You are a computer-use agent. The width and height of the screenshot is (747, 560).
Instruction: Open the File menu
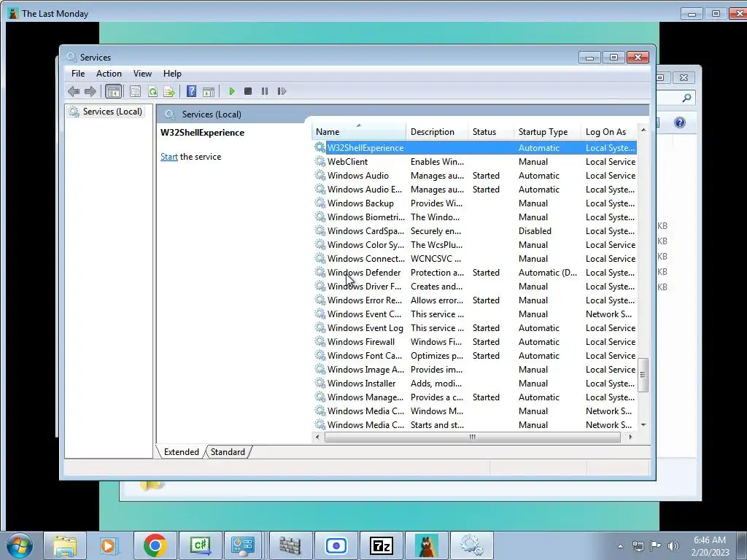78,74
